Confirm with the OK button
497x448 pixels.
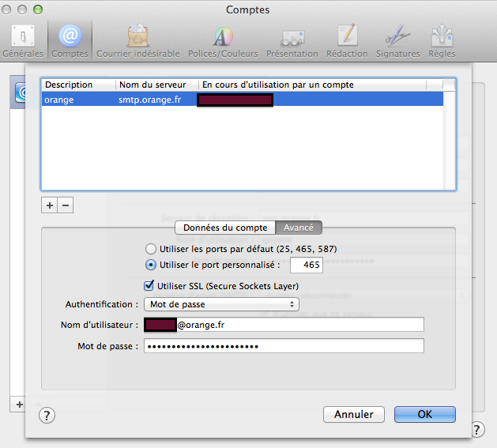tap(425, 414)
